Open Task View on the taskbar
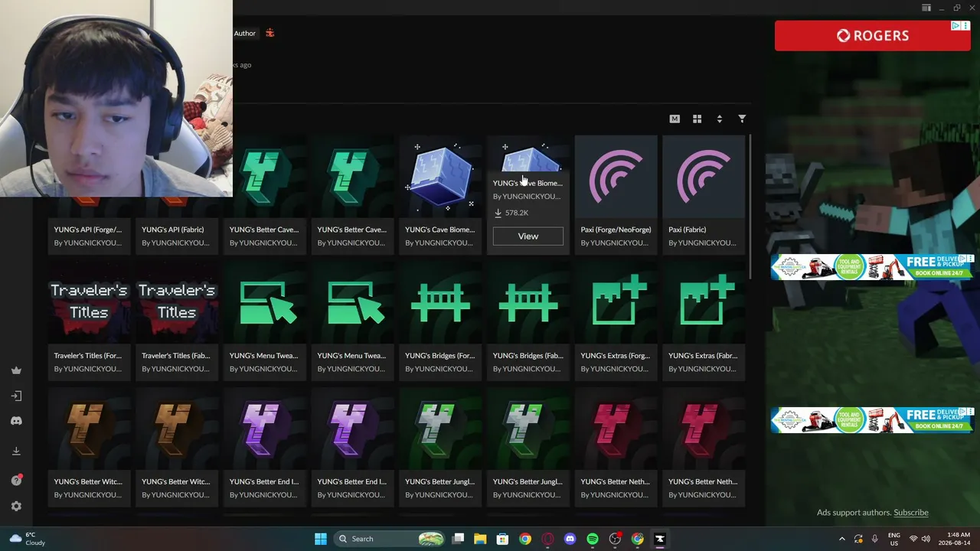The height and width of the screenshot is (551, 980). tap(458, 539)
